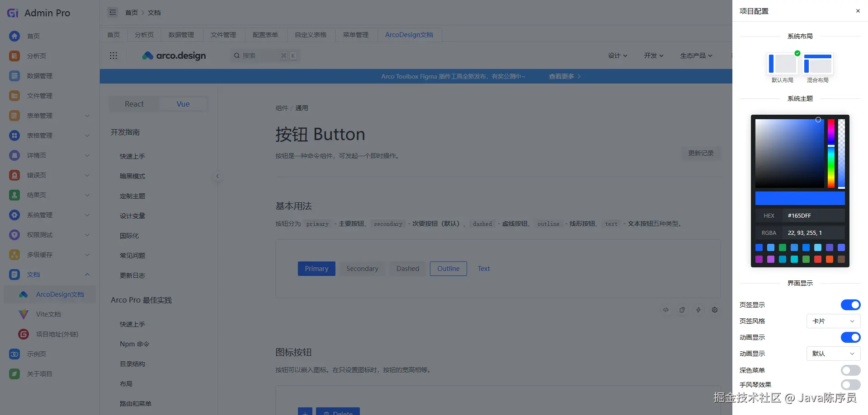Switch to the 自定义表格 tab
Viewport: 868px width, 415px height.
coord(311,35)
